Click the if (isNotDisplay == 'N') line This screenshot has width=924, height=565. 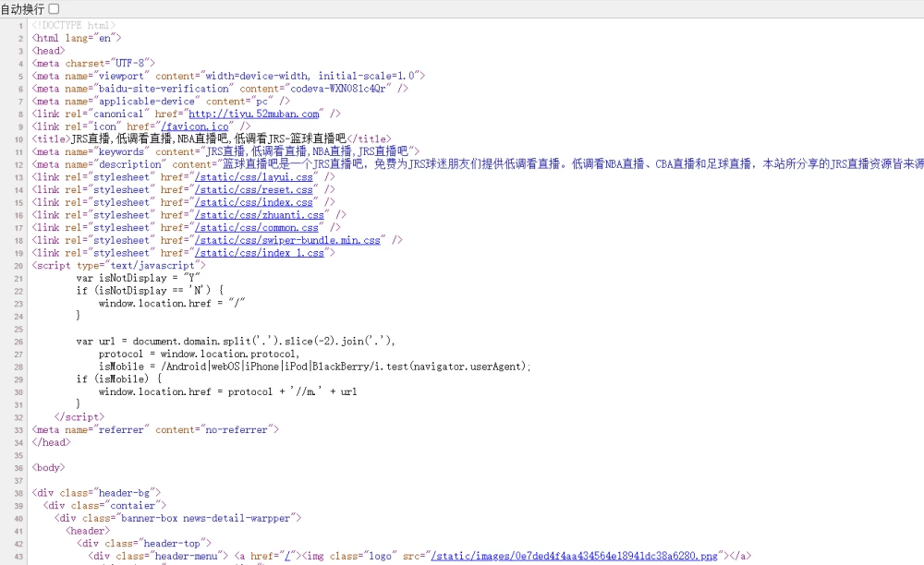(150, 291)
